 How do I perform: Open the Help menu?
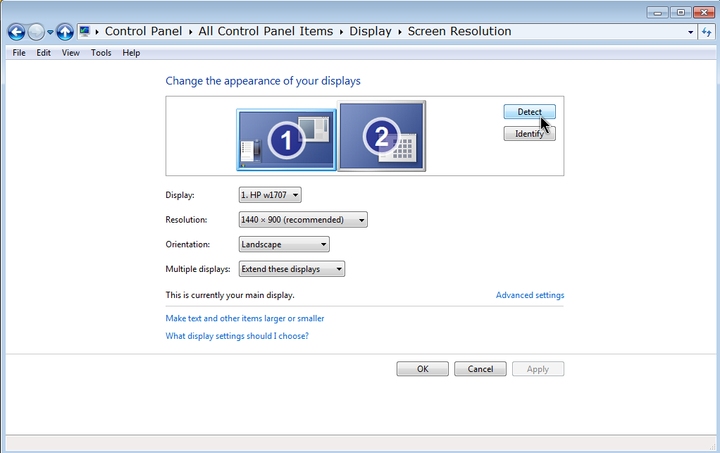(131, 53)
